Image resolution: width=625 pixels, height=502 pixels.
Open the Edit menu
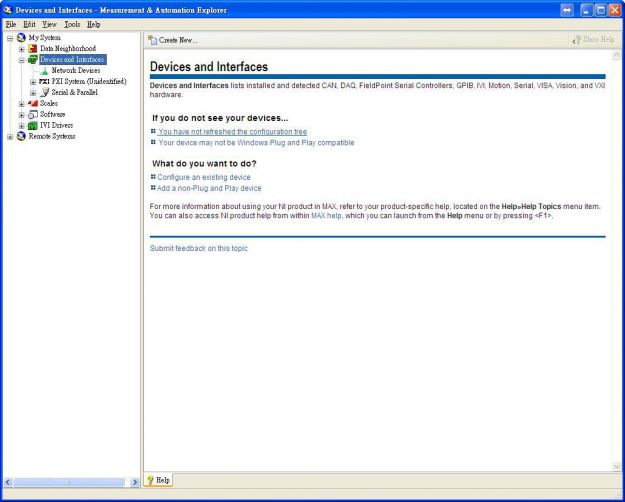click(x=29, y=24)
